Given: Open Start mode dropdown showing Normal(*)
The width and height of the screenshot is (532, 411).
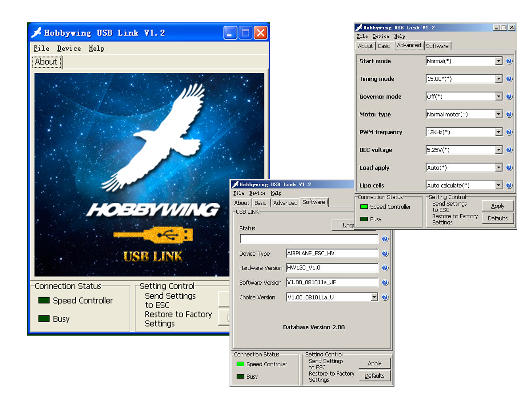Looking at the screenshot, I should point(464,61).
